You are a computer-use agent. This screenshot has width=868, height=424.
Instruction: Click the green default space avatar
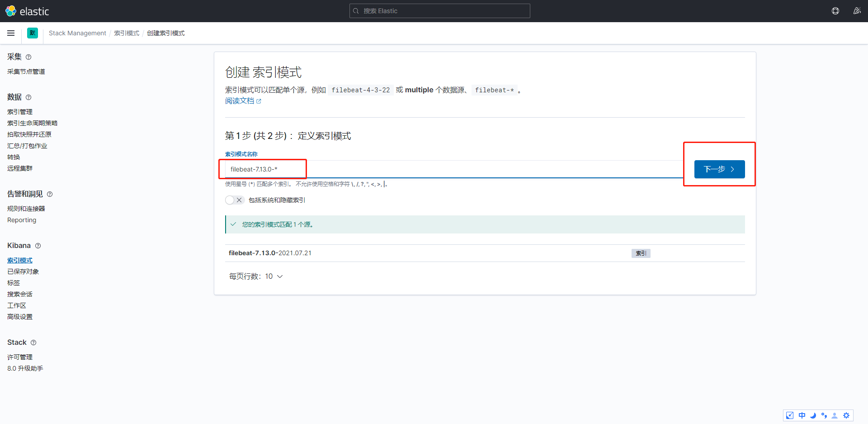pos(33,33)
